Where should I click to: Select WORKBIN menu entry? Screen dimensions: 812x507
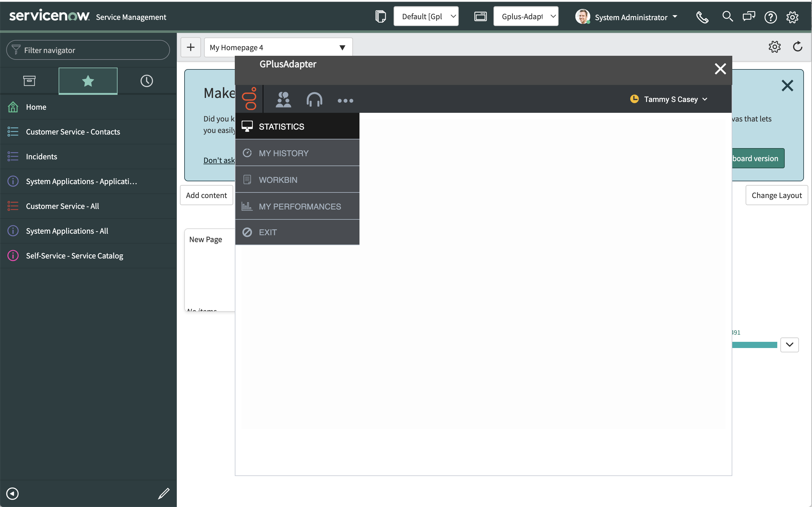pyautogui.click(x=297, y=180)
